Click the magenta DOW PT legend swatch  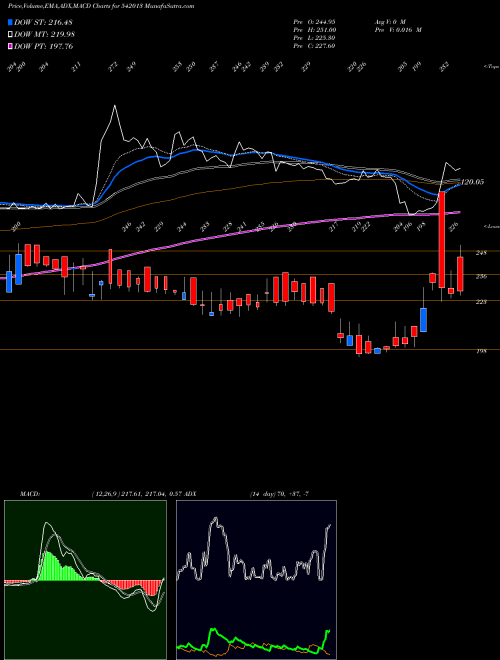pyautogui.click(x=10, y=46)
